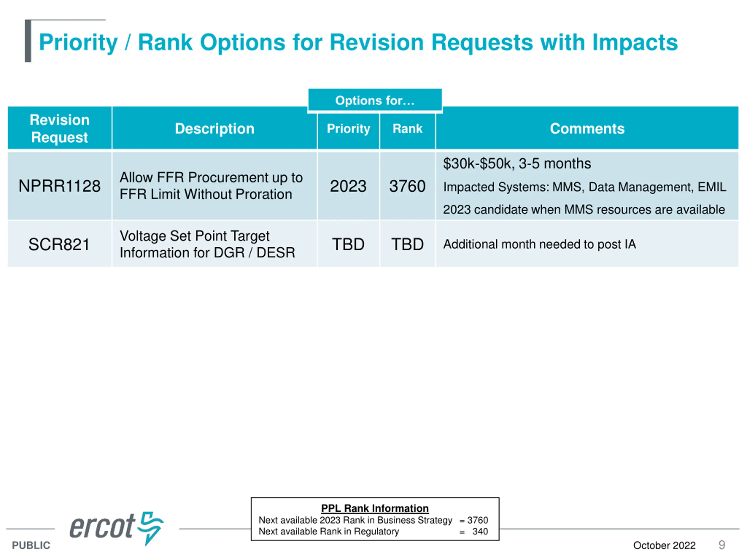The width and height of the screenshot is (747, 560).
Task: Click the slide page number 9
Action: tap(722, 545)
